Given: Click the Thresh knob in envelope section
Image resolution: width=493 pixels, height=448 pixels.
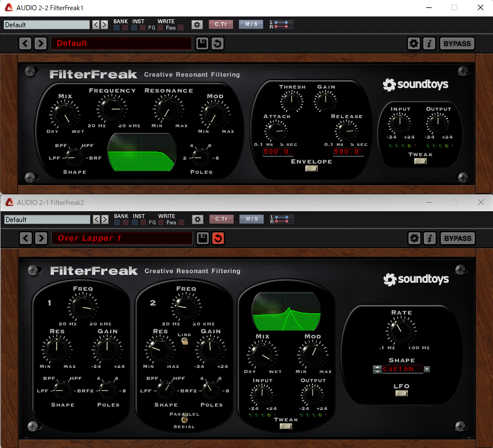Looking at the screenshot, I should coord(292,101).
